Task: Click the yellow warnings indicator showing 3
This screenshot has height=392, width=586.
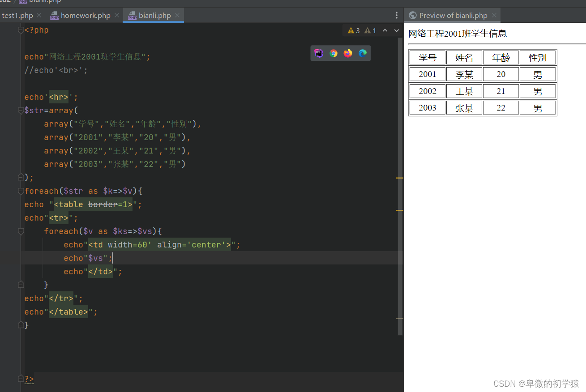Action: tap(354, 30)
